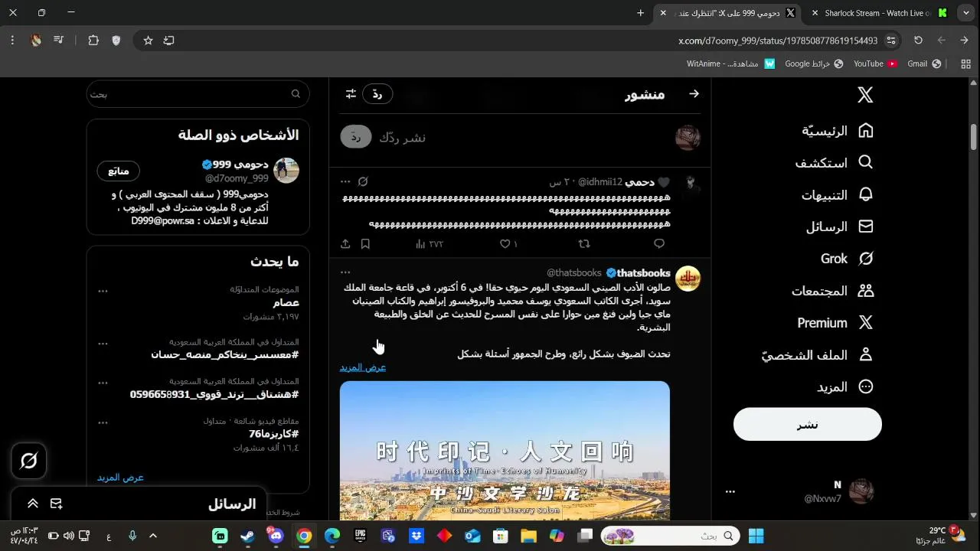Open the More options circle in sidebar
Image resolution: width=980 pixels, height=551 pixels.
(844, 387)
